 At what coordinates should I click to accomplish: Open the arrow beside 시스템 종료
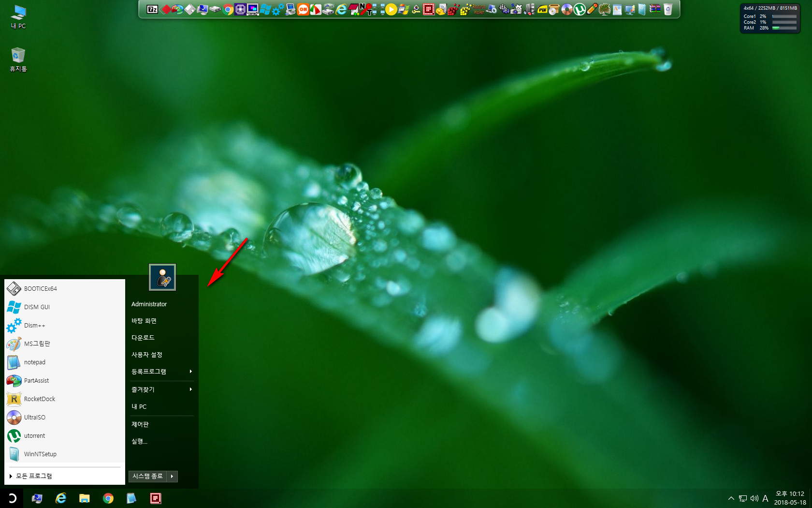172,477
